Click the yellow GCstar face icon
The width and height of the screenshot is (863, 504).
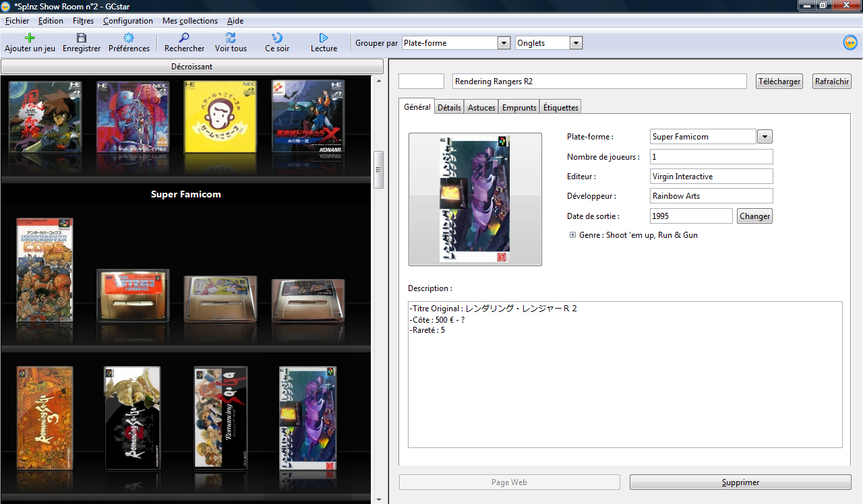[x=850, y=42]
